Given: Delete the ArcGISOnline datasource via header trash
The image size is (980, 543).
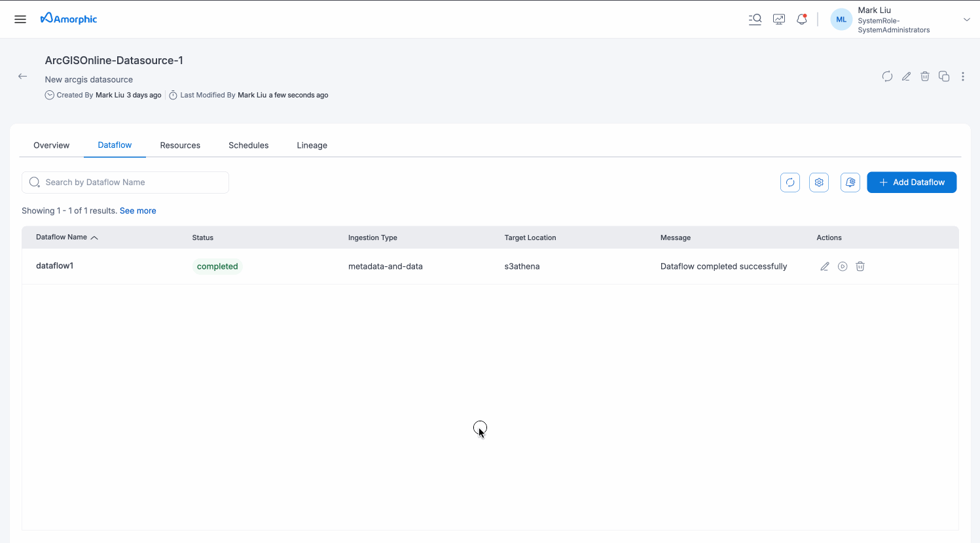Looking at the screenshot, I should pyautogui.click(x=925, y=77).
